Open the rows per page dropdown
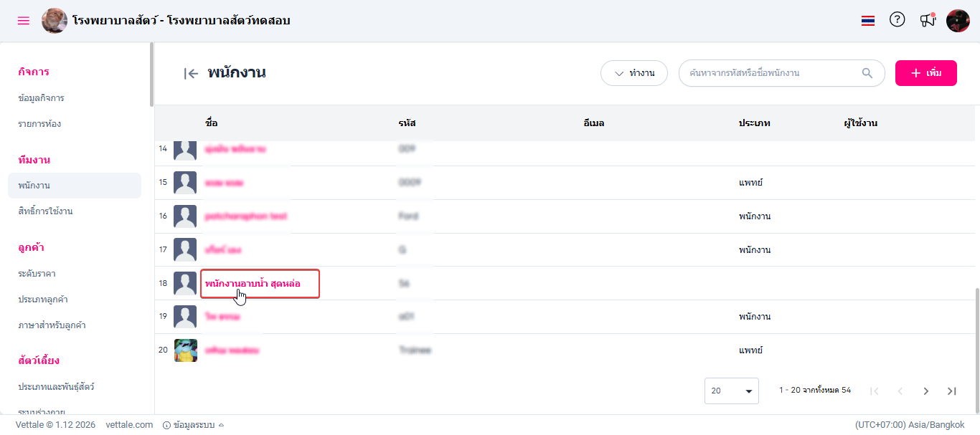Screen dimensions: 980x435 731,391
